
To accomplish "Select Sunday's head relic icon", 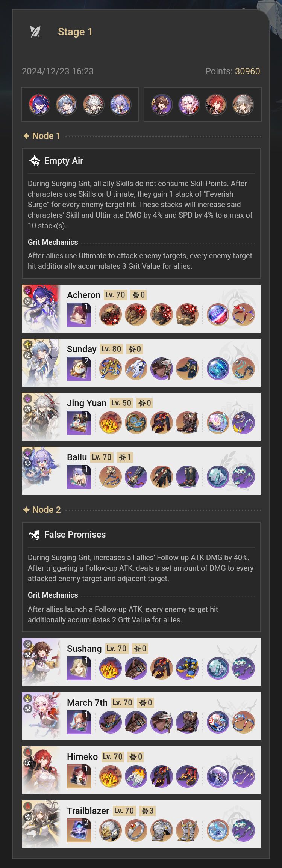I will click(x=111, y=369).
